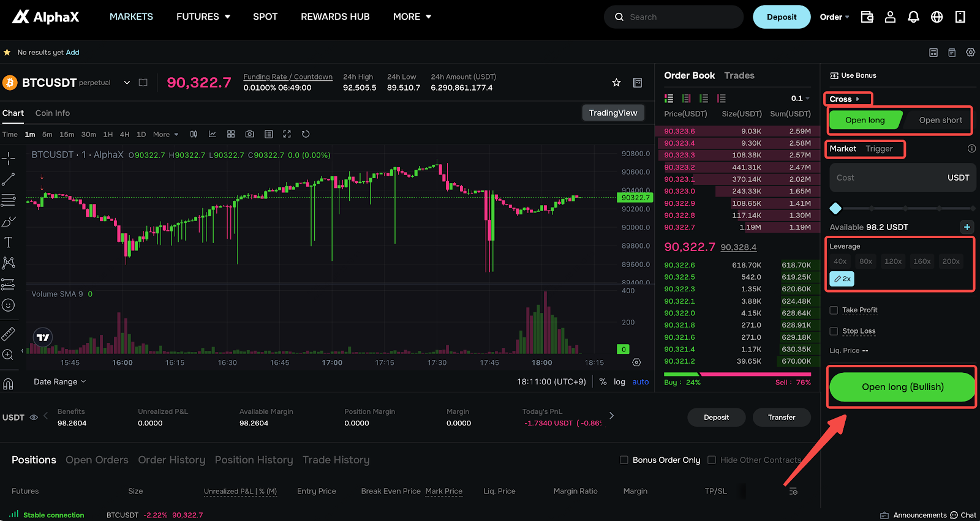980x521 pixels.
Task: Enable the Take Profit checkbox
Action: tap(834, 310)
